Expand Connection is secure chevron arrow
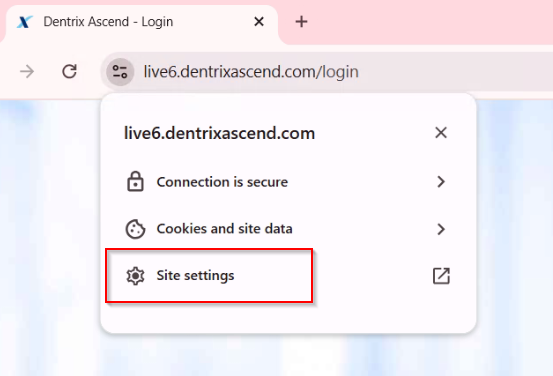Viewport: 553px width, 376px height. (x=441, y=182)
